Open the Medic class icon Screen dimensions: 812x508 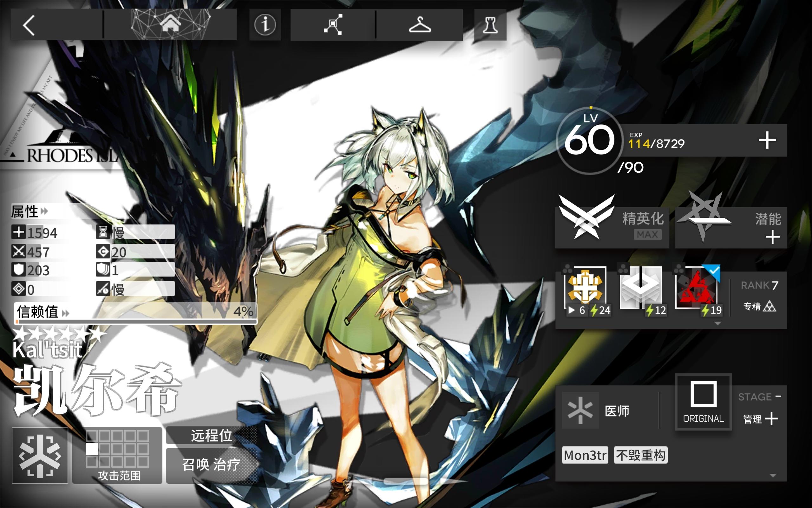point(40,455)
